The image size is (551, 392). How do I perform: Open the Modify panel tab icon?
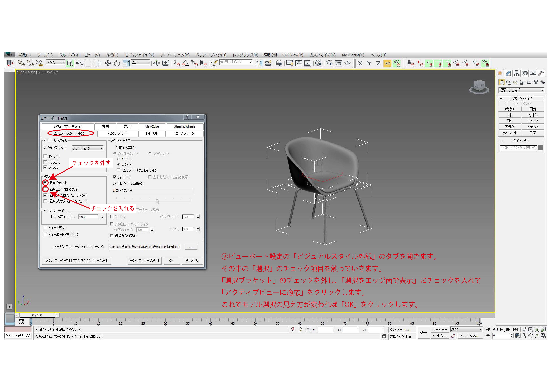(508, 73)
